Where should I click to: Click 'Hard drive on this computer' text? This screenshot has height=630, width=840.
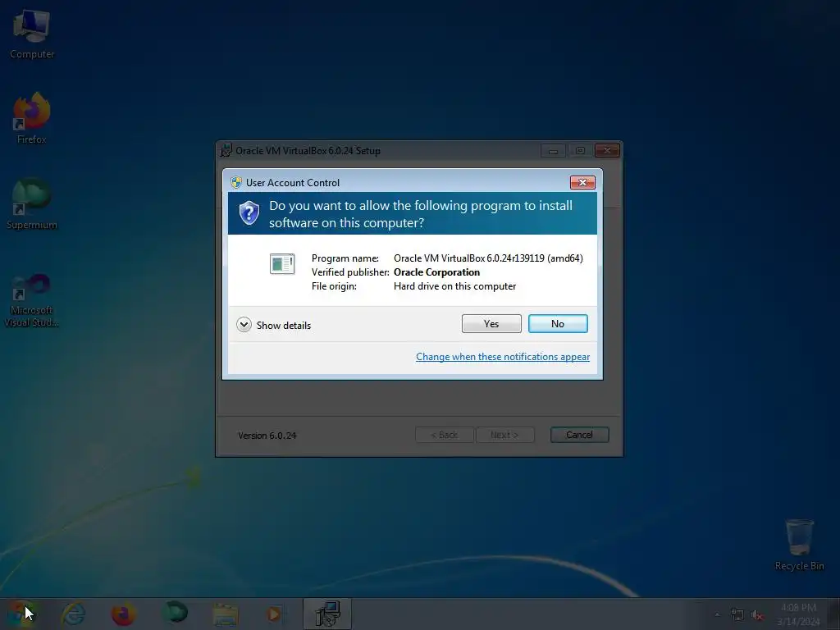click(454, 286)
